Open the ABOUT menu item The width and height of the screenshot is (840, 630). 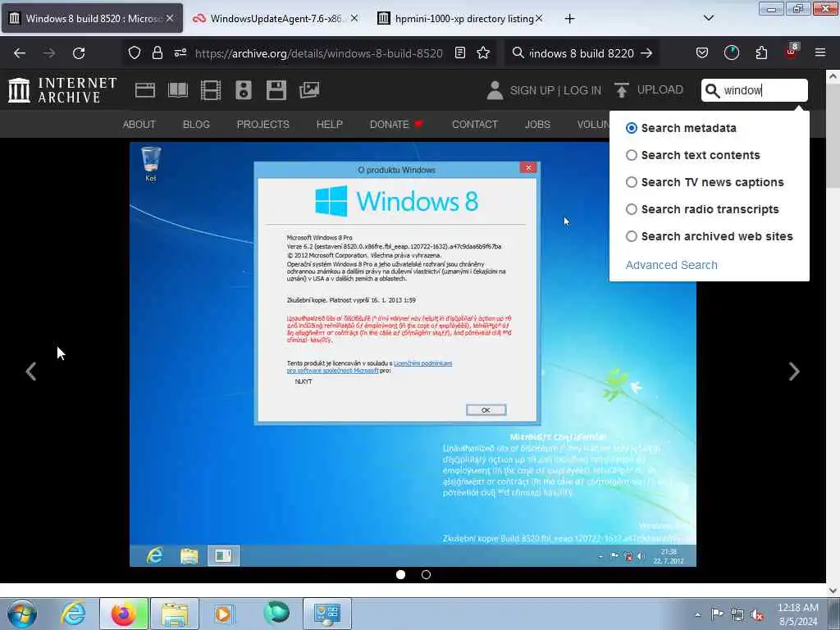pos(139,125)
